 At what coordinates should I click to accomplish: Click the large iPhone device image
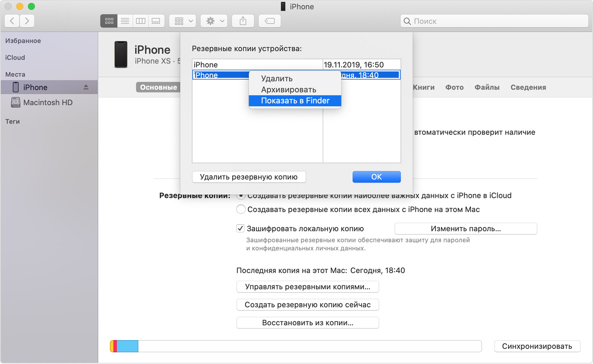tap(121, 54)
